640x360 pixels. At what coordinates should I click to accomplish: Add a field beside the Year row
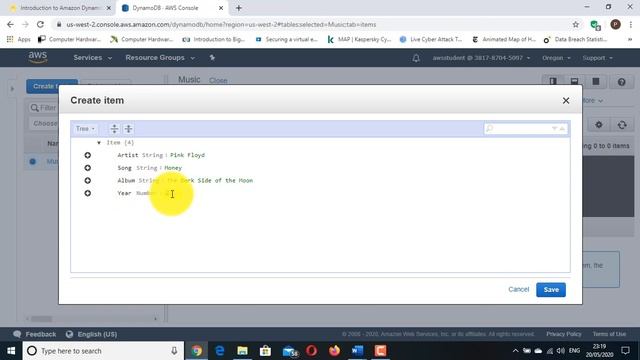pos(88,193)
